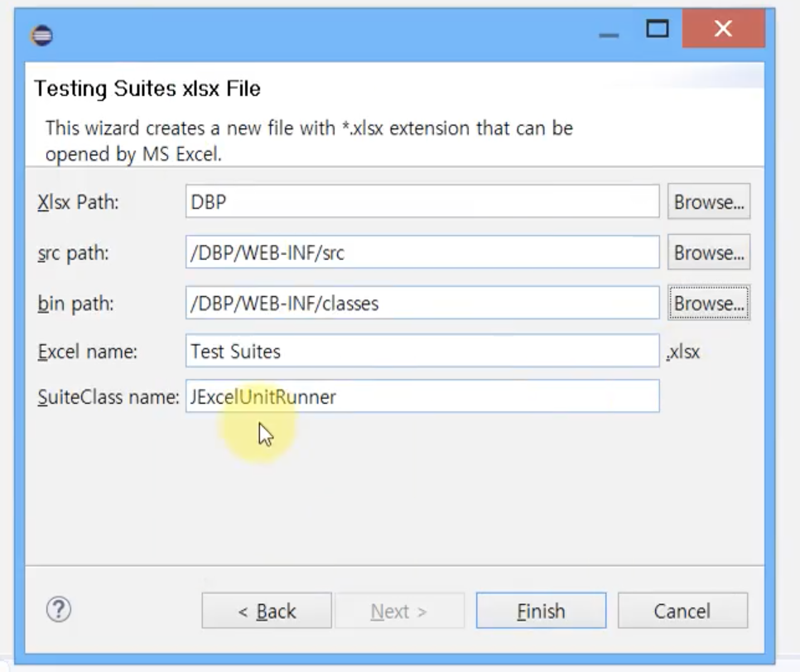Maximize the wizard dialog window
Image resolution: width=800 pixels, height=672 pixels.
click(658, 30)
